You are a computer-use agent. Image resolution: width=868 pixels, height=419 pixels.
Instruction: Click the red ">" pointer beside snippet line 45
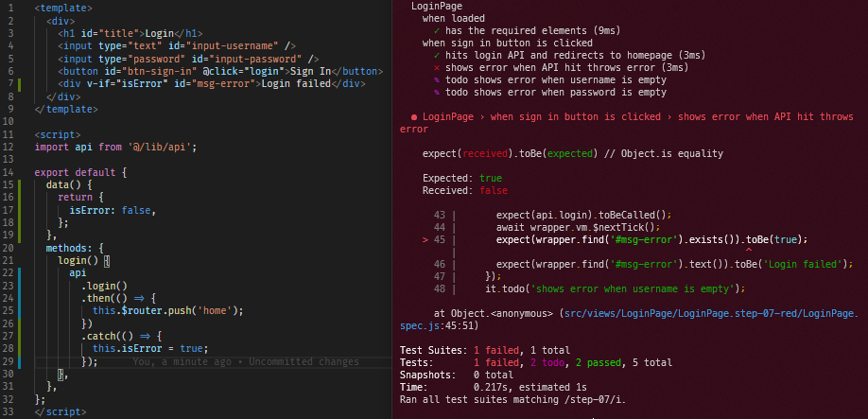[425, 239]
